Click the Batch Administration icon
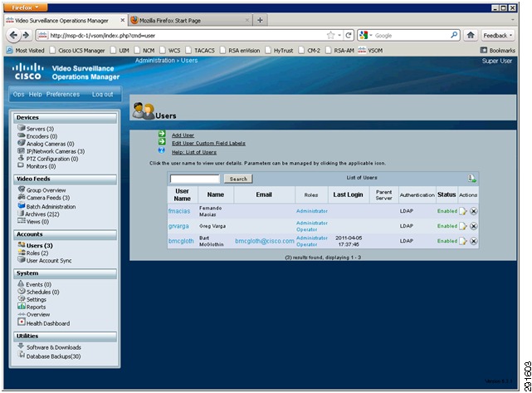Image resolution: width=532 pixels, height=393 pixels. 22,205
